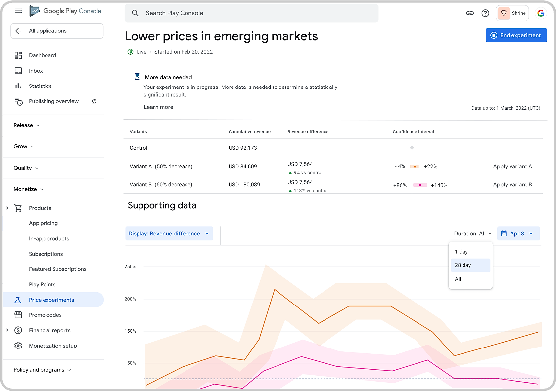Click the Inbox icon
Image resolution: width=557 pixels, height=392 pixels.
pos(18,71)
